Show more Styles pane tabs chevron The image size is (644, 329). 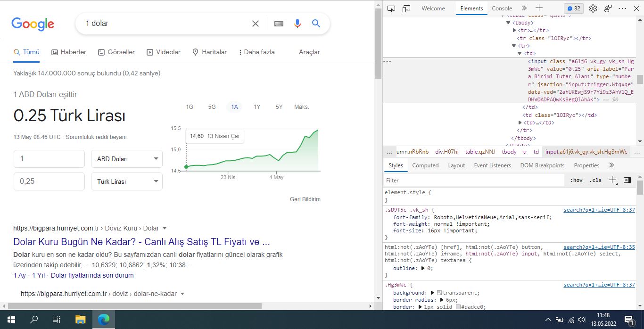click(611, 165)
